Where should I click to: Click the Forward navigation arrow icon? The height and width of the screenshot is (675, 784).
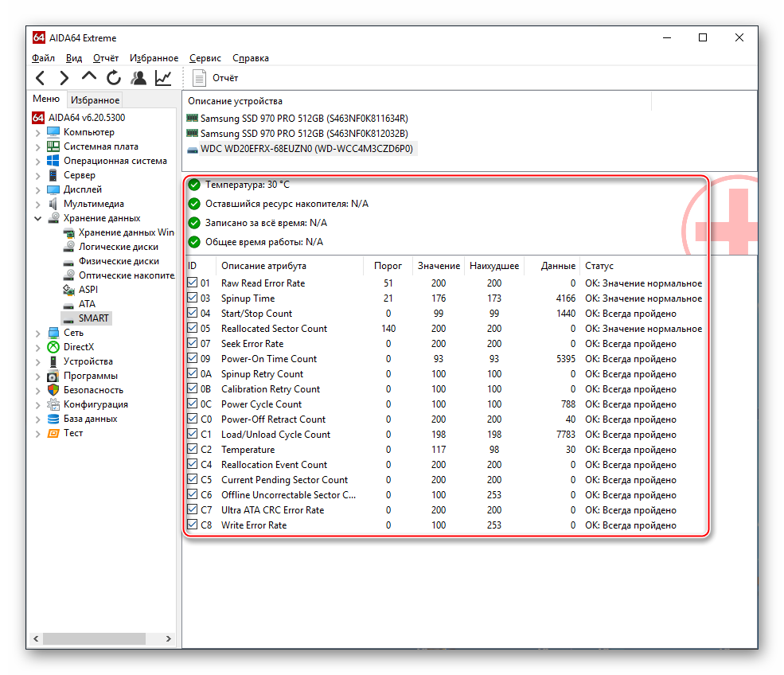click(x=64, y=78)
